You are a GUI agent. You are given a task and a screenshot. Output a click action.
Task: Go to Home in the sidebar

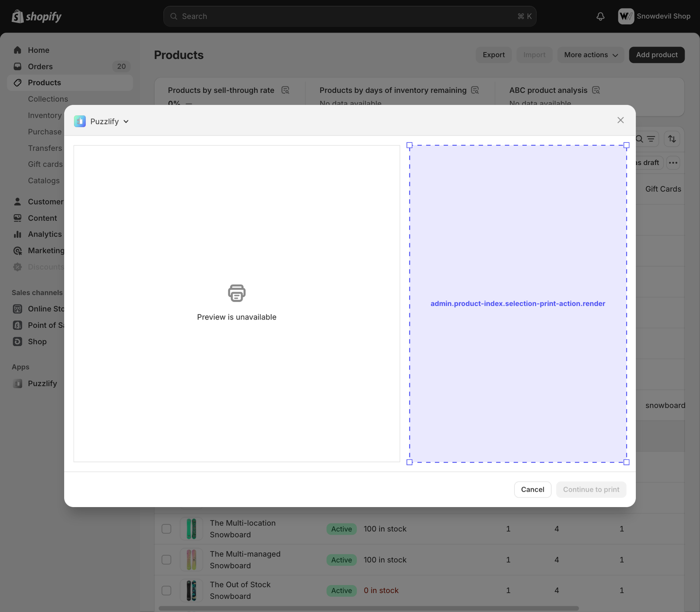pos(38,50)
